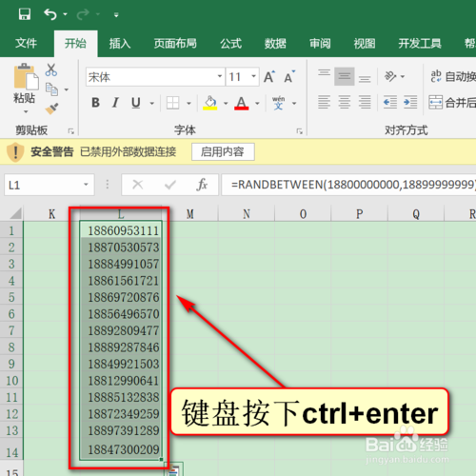Click the 自动换行 wrap text button
Viewport: 476px width, 476px height.
tap(452, 76)
